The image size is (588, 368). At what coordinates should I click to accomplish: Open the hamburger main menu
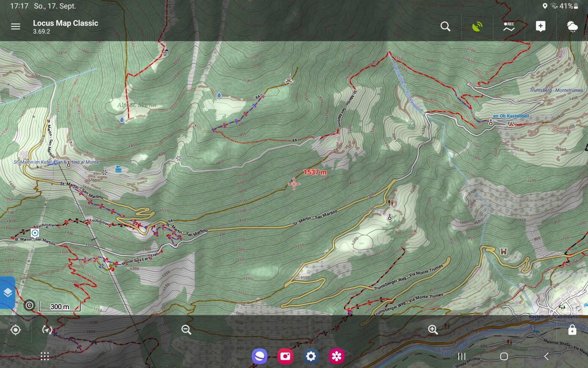(15, 26)
